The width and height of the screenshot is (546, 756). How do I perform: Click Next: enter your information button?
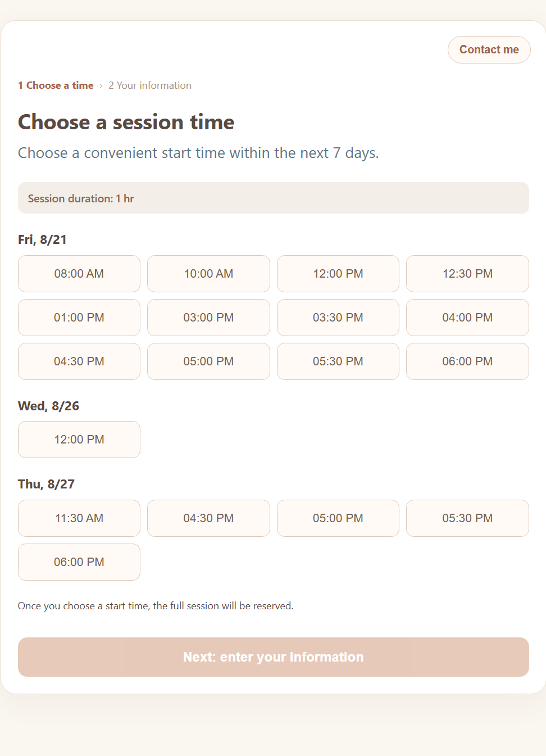(274, 657)
